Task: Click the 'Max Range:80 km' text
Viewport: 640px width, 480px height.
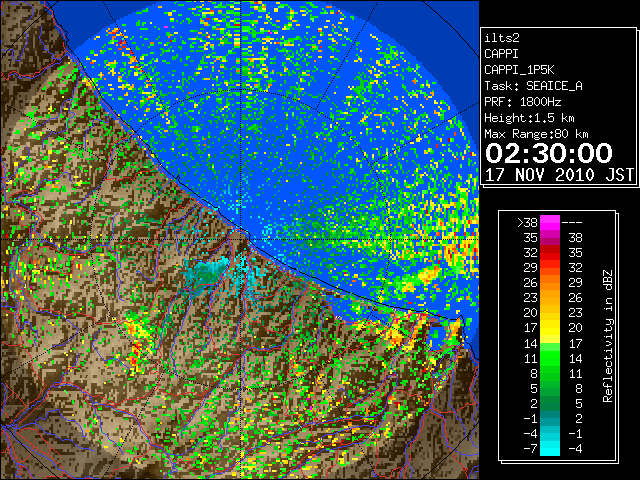Action: (x=536, y=134)
